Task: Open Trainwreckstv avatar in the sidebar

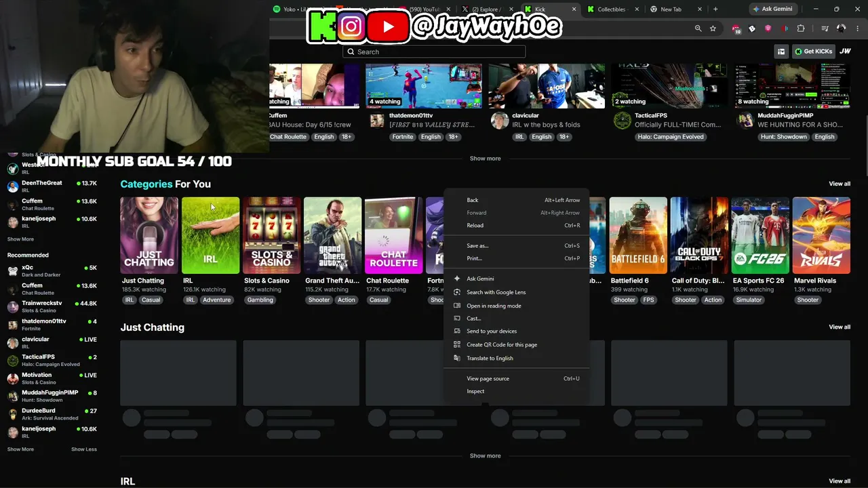Action: [12, 306]
